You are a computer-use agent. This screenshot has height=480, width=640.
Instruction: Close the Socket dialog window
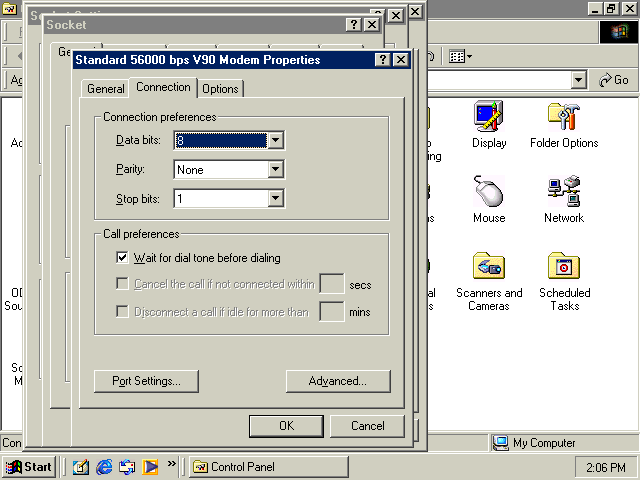[x=372, y=25]
